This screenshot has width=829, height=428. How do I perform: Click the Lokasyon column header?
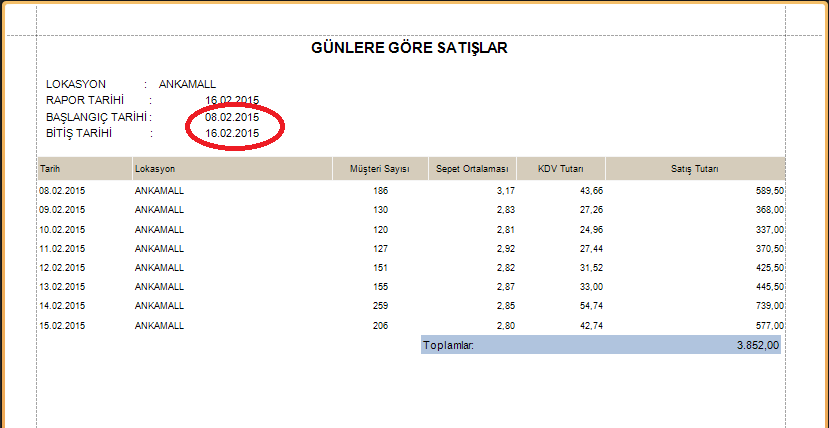(x=233, y=169)
